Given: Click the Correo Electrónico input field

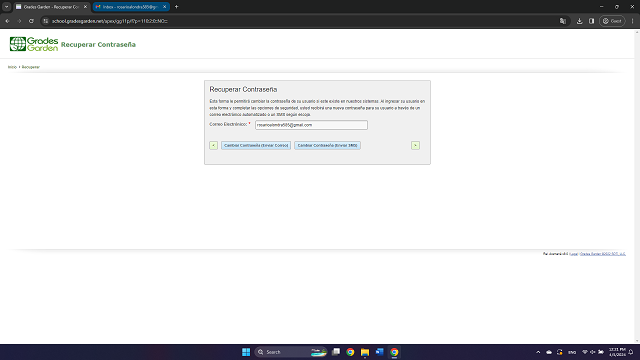Looking at the screenshot, I should pyautogui.click(x=311, y=125).
